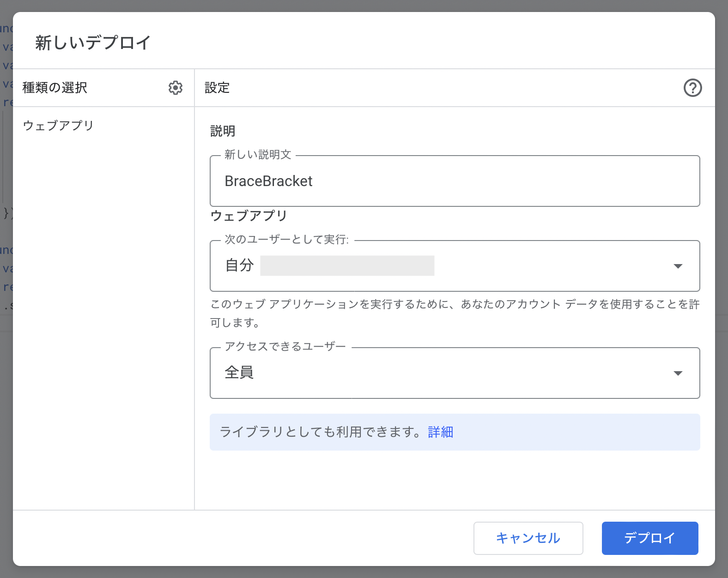728x578 pixels.
Task: Click the 新しい説明文 text field containing BraceBracket
Action: coord(455,181)
